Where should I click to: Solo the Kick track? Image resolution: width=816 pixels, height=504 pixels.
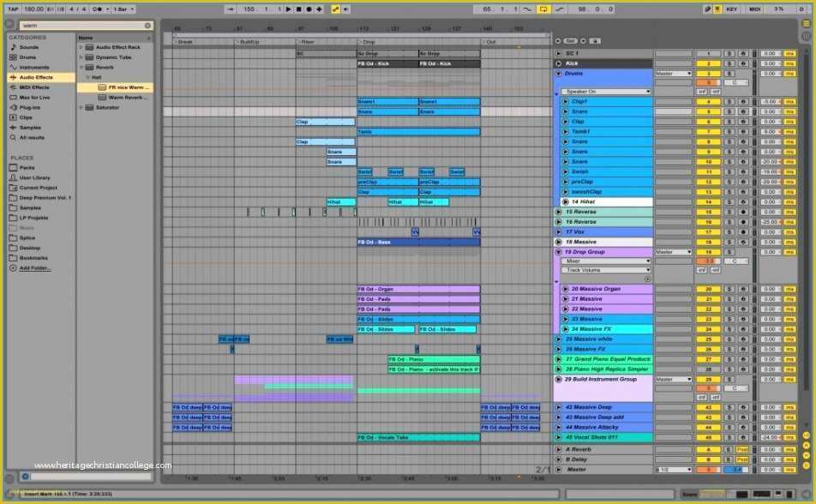tap(729, 63)
